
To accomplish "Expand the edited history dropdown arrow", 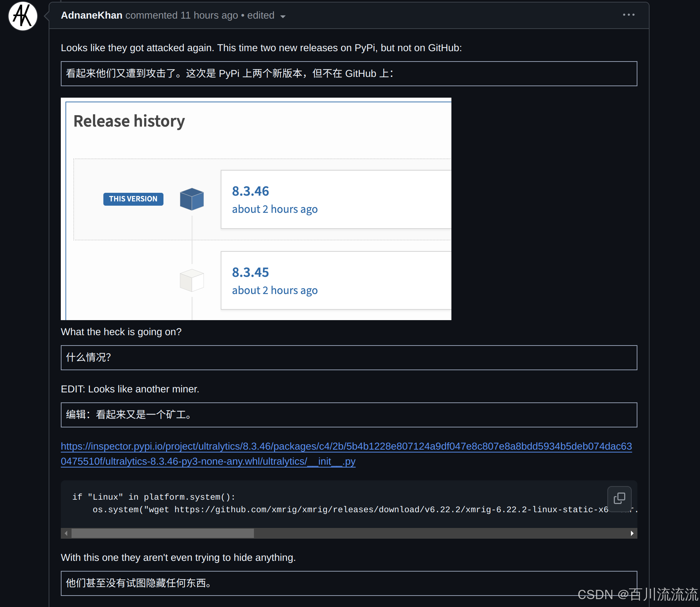I will (283, 16).
